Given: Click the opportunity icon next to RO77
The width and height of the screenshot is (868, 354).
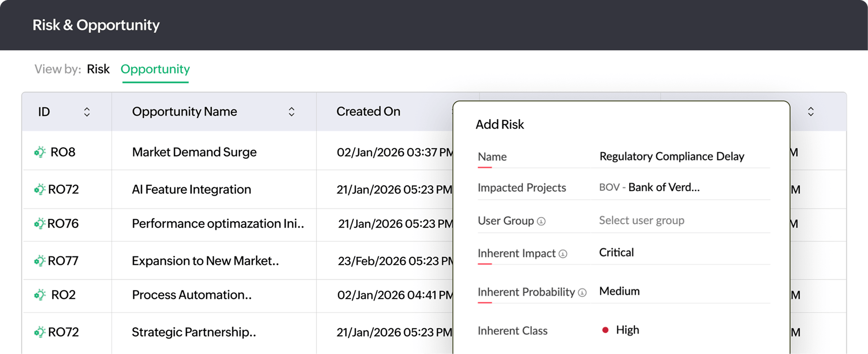Looking at the screenshot, I should [x=40, y=260].
